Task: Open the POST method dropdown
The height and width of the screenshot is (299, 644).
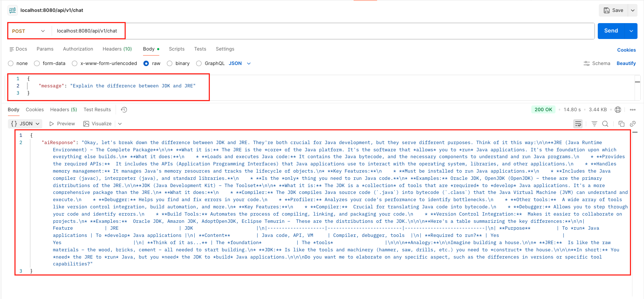Action: (29, 31)
